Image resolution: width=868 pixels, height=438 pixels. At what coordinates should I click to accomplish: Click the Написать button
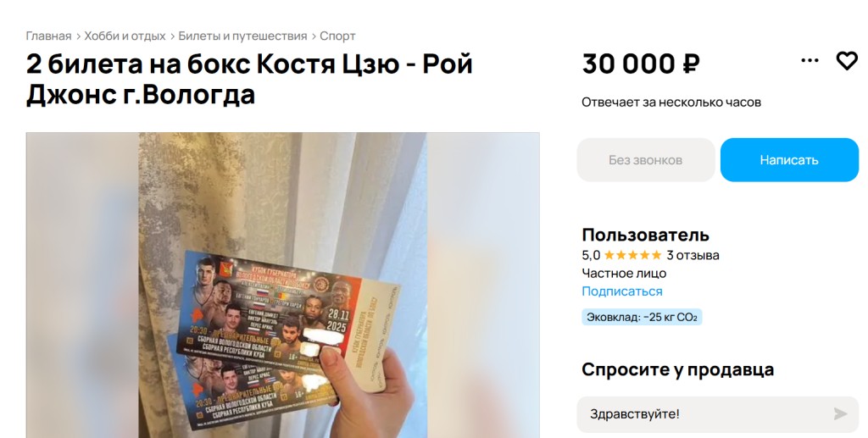click(789, 160)
